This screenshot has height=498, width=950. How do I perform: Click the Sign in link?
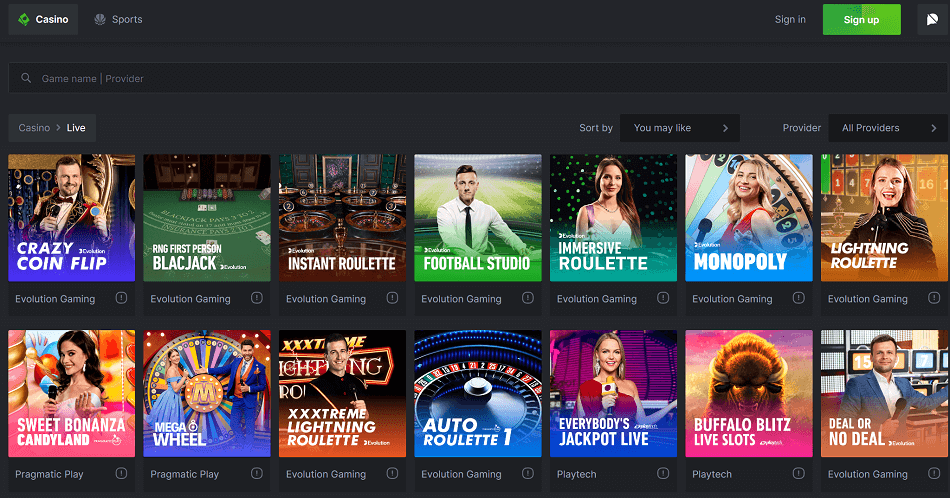[790, 19]
